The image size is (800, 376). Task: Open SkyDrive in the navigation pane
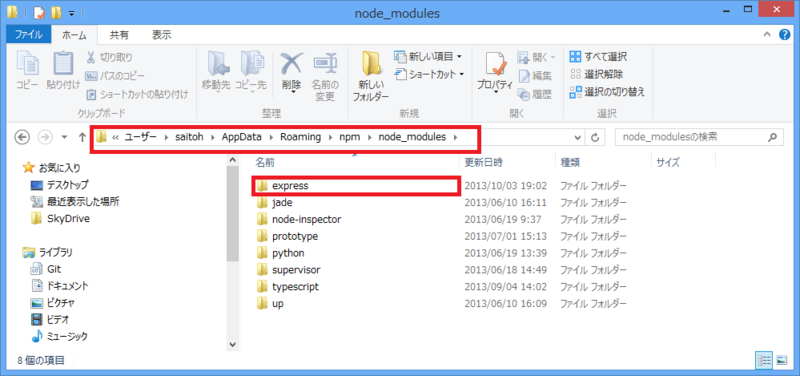60,218
